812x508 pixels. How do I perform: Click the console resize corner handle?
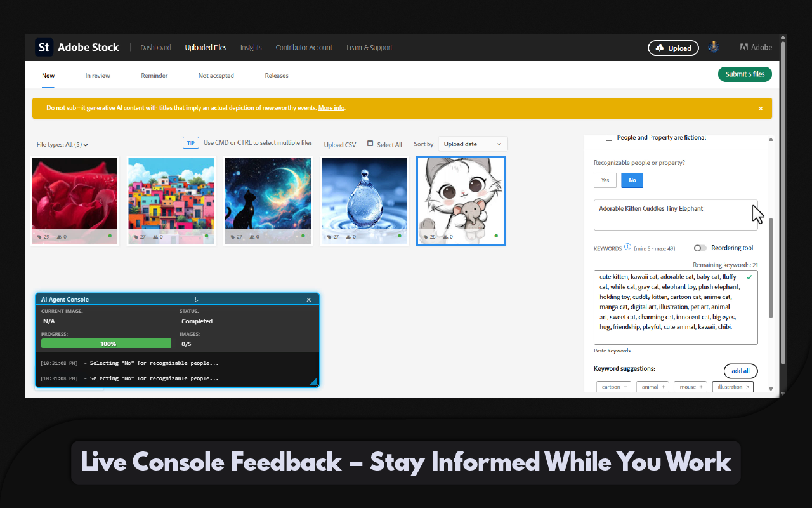click(x=313, y=381)
